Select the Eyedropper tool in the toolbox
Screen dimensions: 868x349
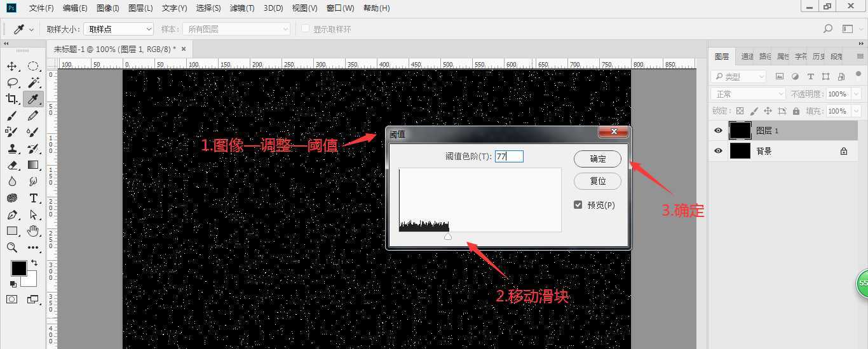click(33, 99)
